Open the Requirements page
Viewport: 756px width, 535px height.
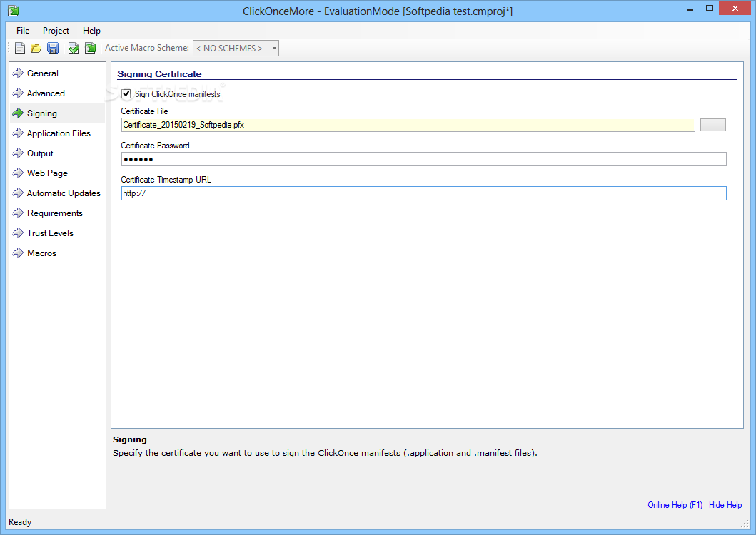(57, 213)
